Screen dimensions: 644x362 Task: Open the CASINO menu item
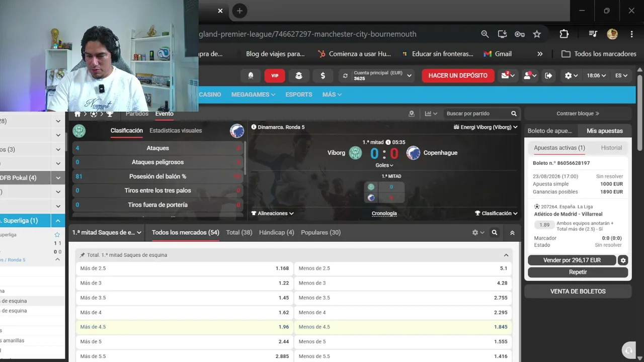click(x=210, y=95)
